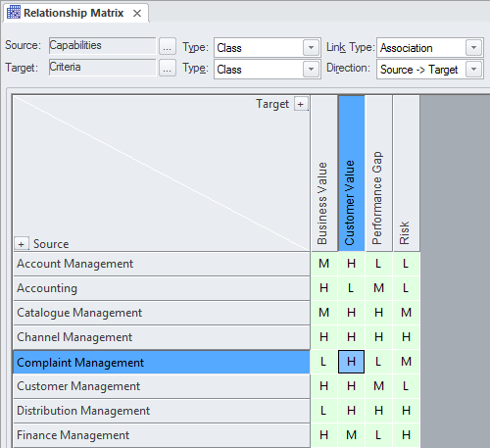Click Catalogue Management Risk cell
Viewport: 490px width, 448px height.
[x=406, y=313]
